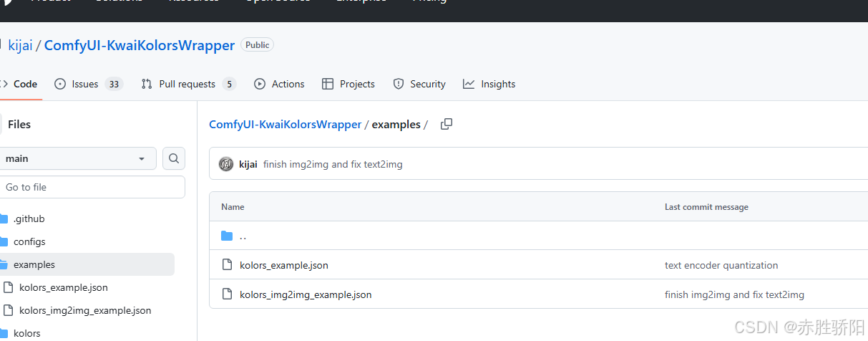Click the Issues circle-dot icon
The width and height of the screenshot is (868, 341).
[x=60, y=84]
